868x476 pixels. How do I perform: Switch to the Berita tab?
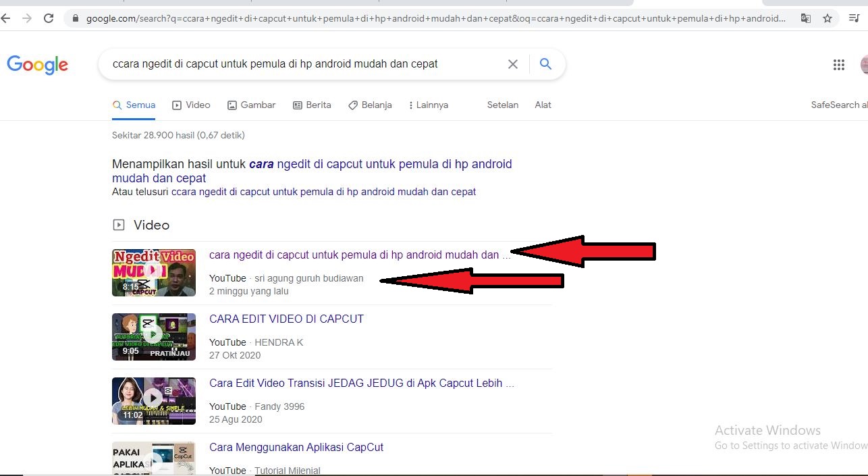pyautogui.click(x=312, y=105)
